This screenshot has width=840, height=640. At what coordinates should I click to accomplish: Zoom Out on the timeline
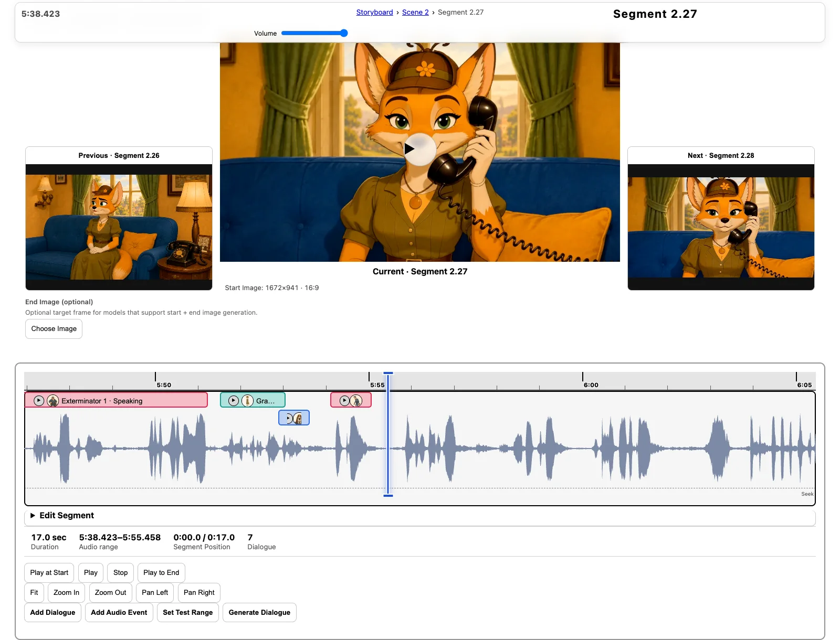pos(110,593)
